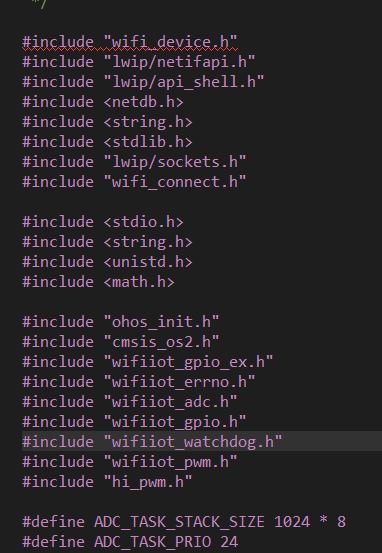Click the lwip/api_shell.h include line
382x553 pixels.
[x=143, y=82]
